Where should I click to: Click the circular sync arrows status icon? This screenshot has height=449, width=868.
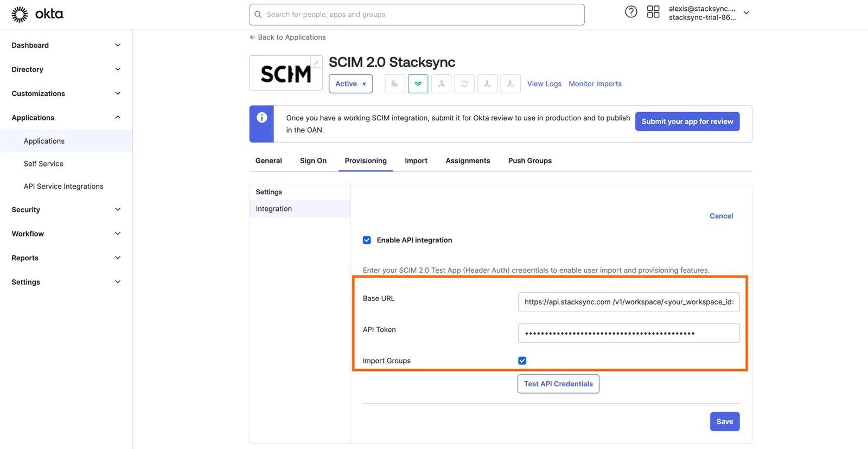pos(464,84)
